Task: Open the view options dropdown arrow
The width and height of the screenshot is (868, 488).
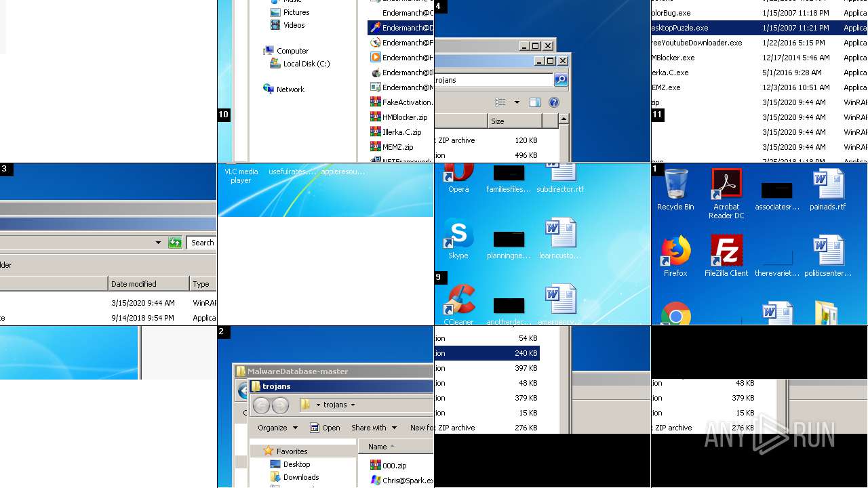Action: tap(517, 102)
